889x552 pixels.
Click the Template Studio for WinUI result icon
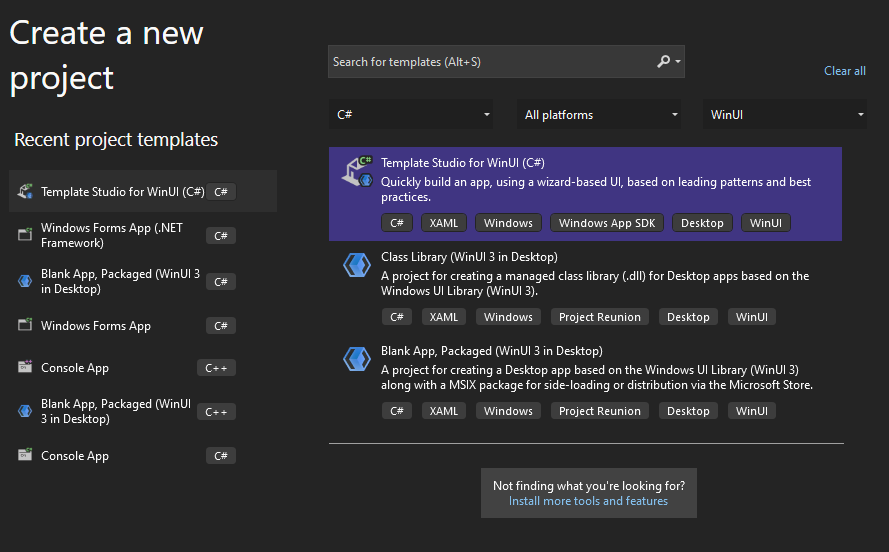(357, 172)
